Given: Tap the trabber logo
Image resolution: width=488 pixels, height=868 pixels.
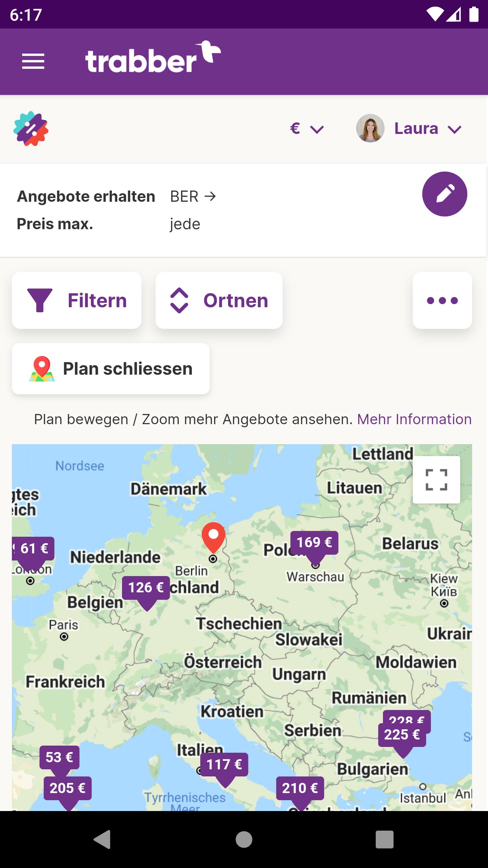Looking at the screenshot, I should pyautogui.click(x=153, y=57).
